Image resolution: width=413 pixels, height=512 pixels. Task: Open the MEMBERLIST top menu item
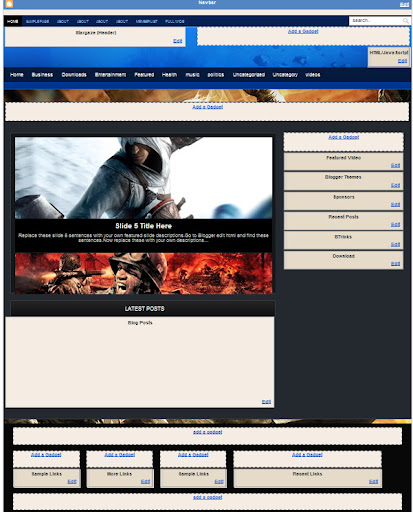[x=147, y=21]
